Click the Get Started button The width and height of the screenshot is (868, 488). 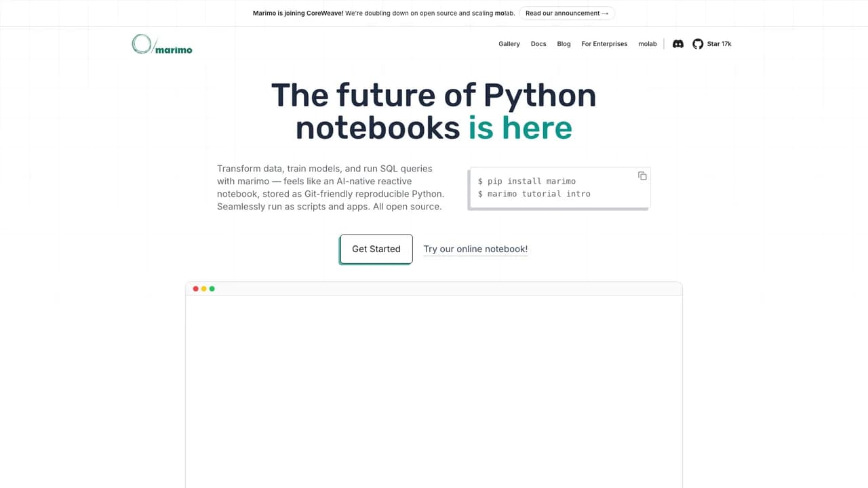pyautogui.click(x=376, y=249)
